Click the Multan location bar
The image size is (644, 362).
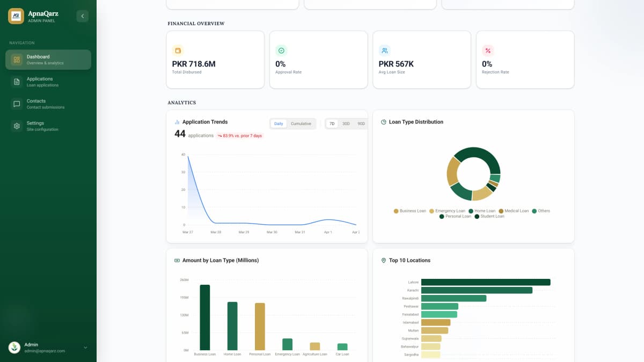coord(435,330)
